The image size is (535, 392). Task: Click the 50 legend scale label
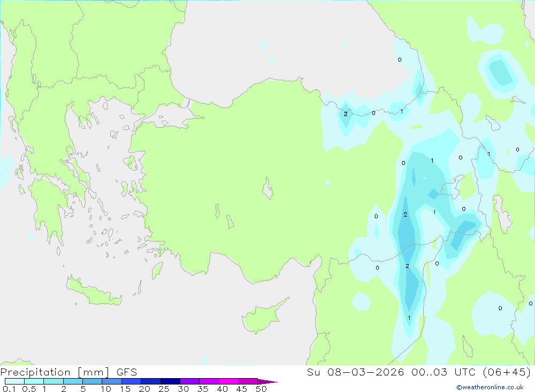coord(262,389)
